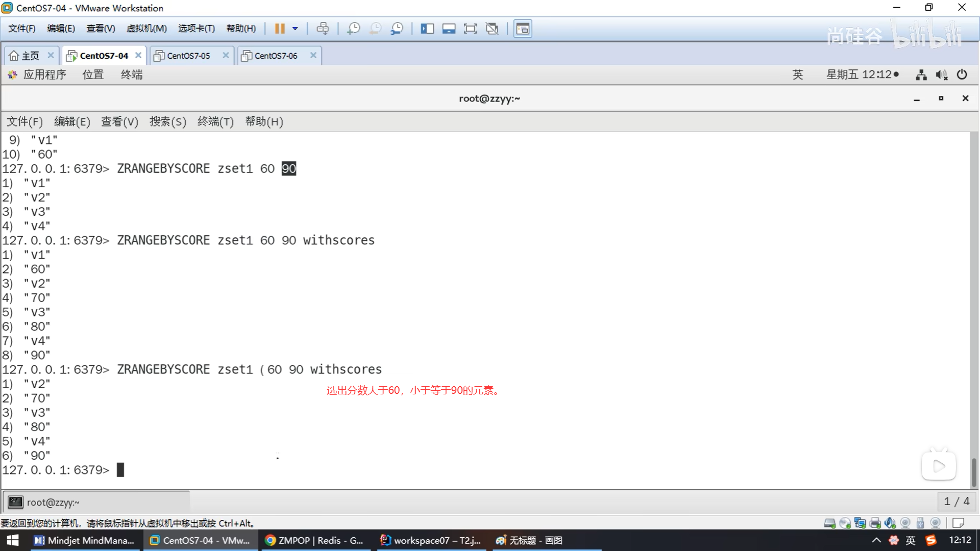Click the network connection icon in panel
Screen dimensions: 980x551
[x=921, y=75]
